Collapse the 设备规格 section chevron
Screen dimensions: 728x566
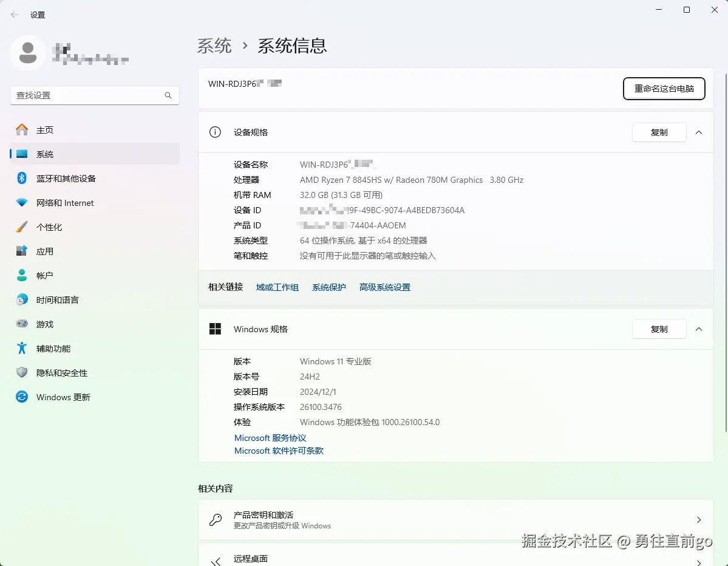point(698,132)
